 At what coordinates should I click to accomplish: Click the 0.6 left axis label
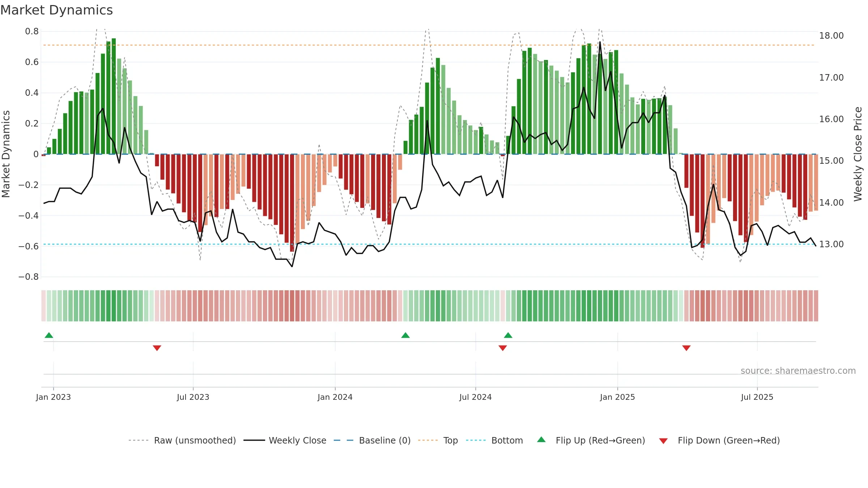[32, 62]
